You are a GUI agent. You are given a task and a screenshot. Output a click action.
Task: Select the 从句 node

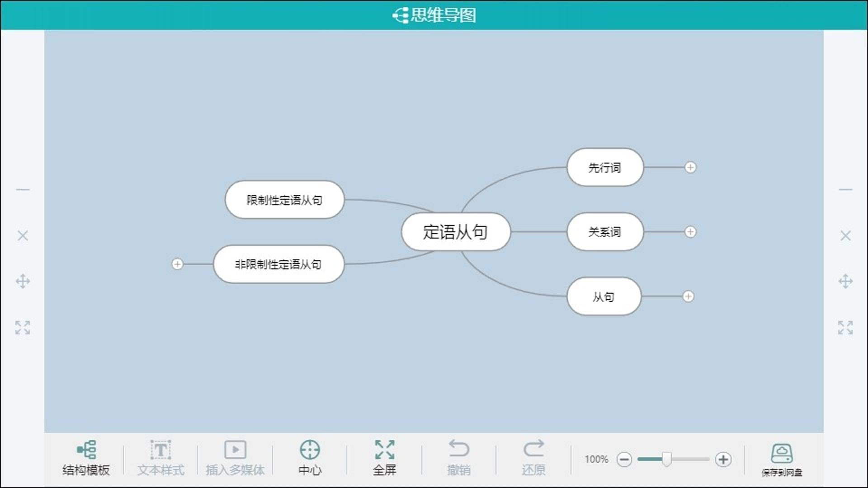[x=604, y=296]
